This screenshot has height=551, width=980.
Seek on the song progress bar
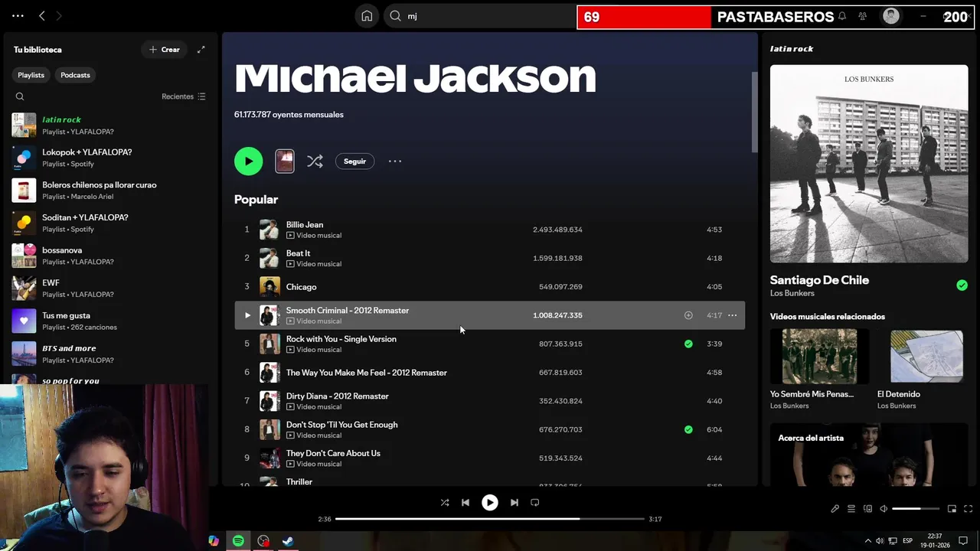coord(490,519)
